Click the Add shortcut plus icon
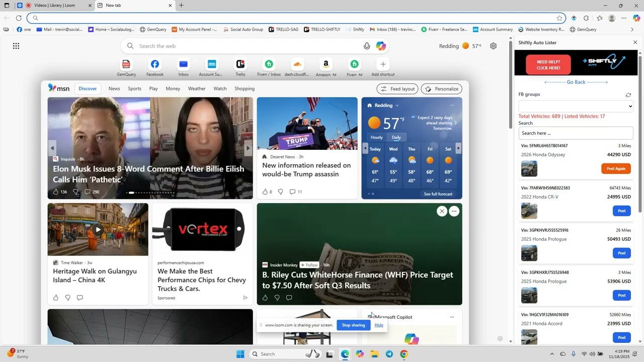 point(383,64)
